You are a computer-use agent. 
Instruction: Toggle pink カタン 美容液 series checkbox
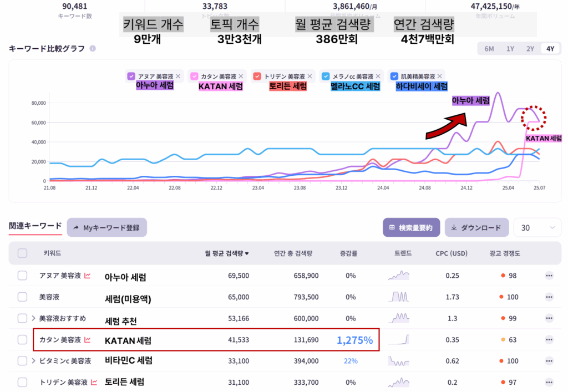click(194, 76)
